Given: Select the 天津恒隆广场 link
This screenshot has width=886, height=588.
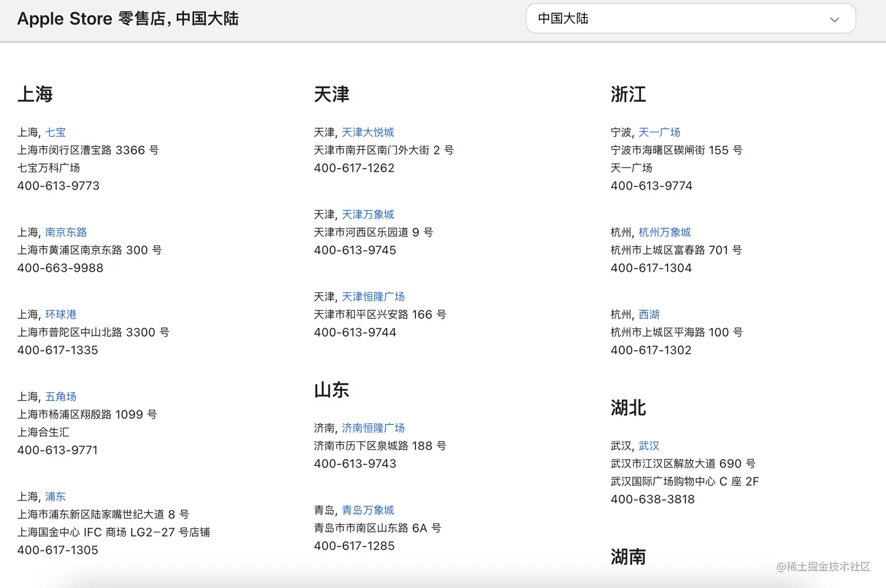Looking at the screenshot, I should tap(374, 296).
